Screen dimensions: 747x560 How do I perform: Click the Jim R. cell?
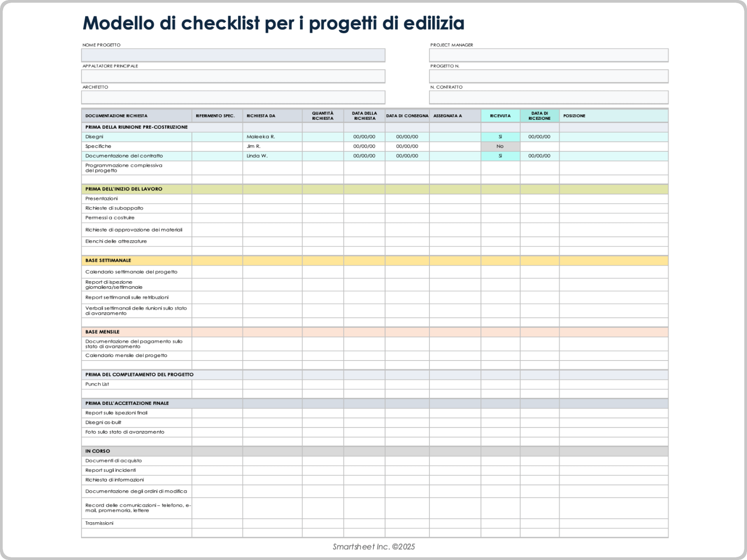[x=272, y=146]
